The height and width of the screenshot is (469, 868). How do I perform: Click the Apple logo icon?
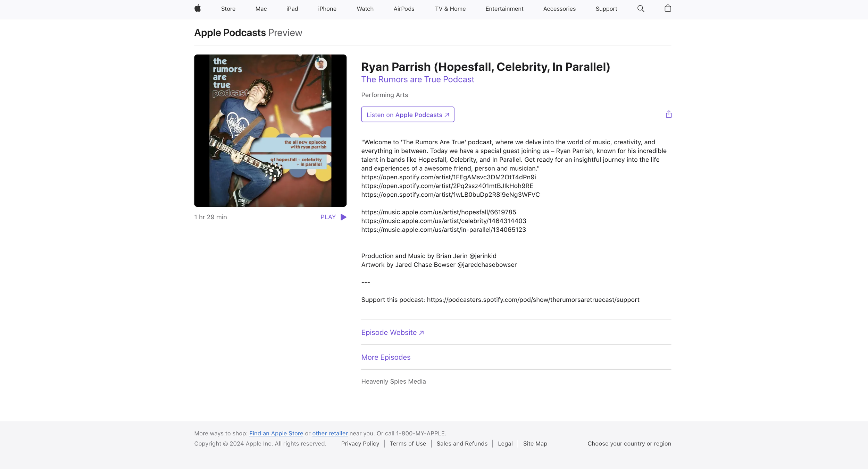tap(198, 8)
